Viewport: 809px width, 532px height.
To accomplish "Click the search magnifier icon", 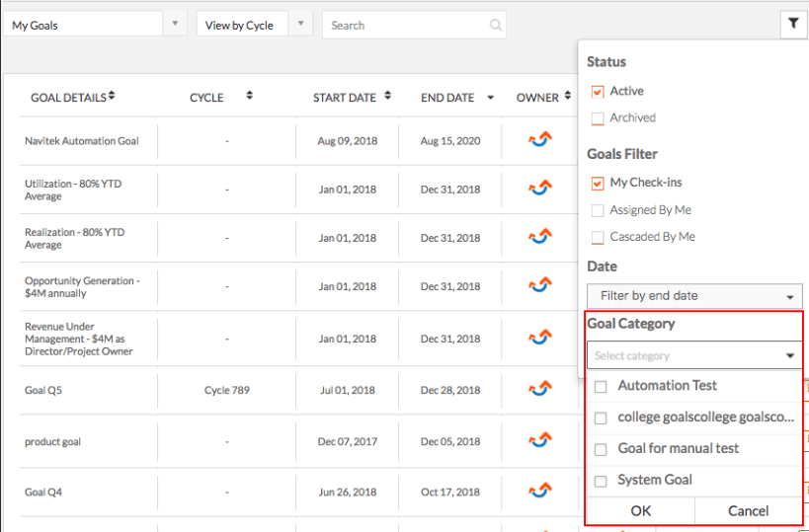I will tap(495, 26).
